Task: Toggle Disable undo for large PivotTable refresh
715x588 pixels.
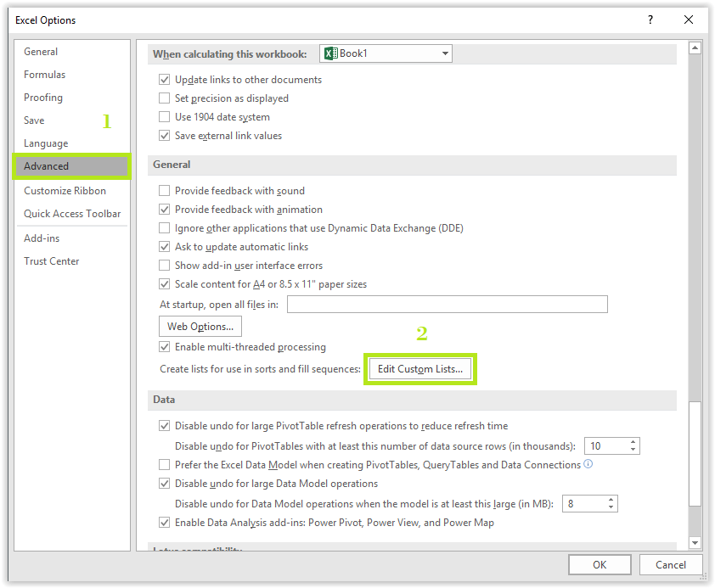Action: 164,426
